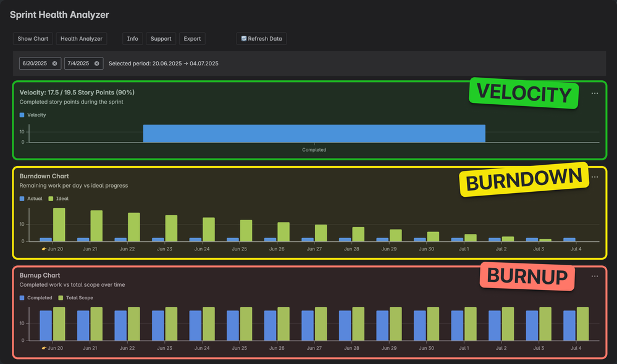Click the Jul 1 axis label in Burndown
Screen dimensions: 617x364
click(464, 249)
